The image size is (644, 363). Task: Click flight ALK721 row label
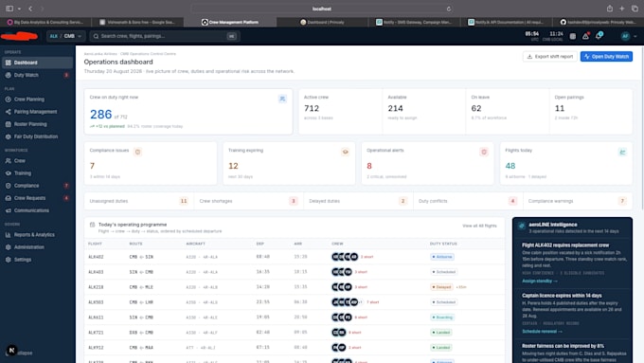[x=96, y=332]
